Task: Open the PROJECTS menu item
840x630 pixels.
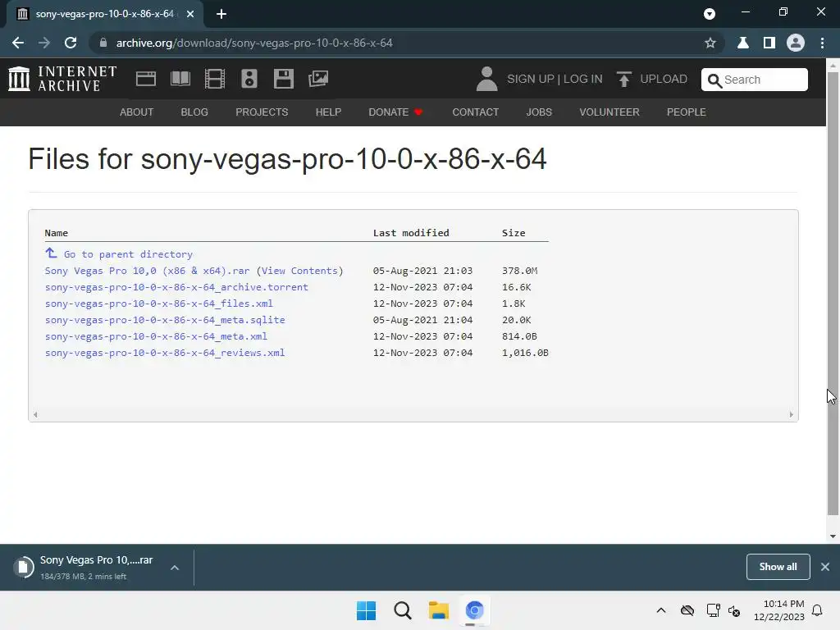Action: pyautogui.click(x=262, y=112)
